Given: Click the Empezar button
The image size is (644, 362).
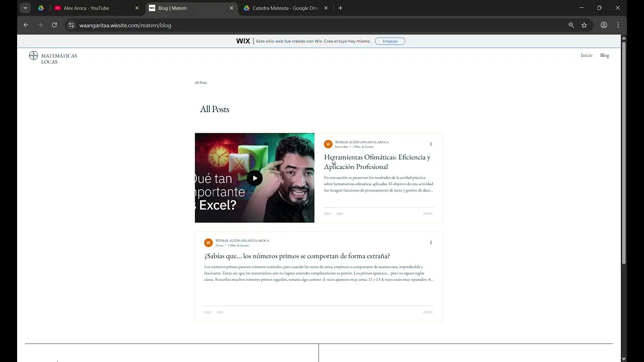Looking at the screenshot, I should pyautogui.click(x=390, y=41).
